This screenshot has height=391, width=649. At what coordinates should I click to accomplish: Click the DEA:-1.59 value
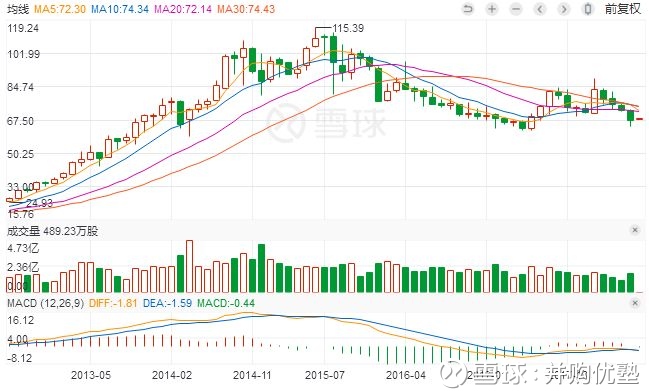[x=167, y=303]
